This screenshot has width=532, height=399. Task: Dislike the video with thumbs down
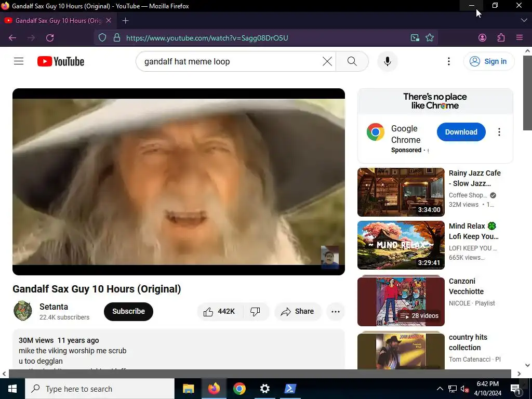click(x=256, y=312)
